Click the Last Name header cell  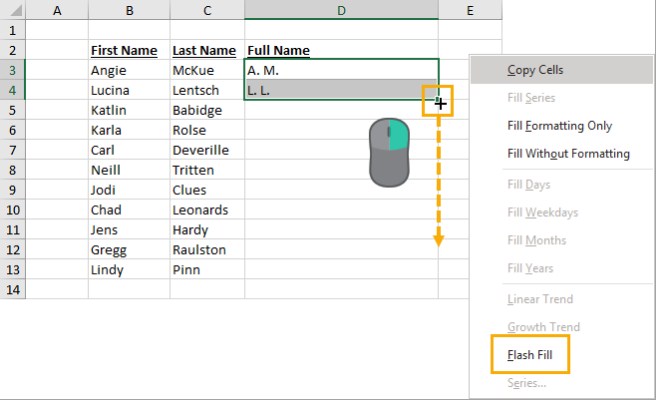(x=207, y=50)
